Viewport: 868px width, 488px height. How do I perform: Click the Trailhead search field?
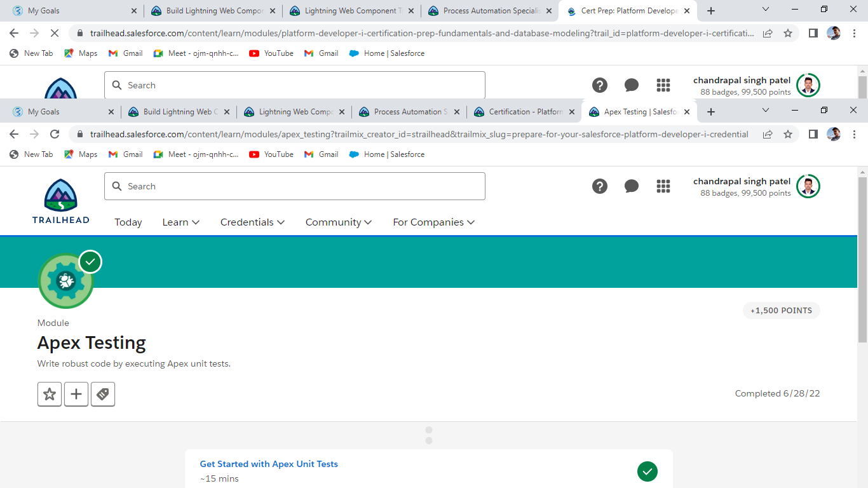tap(295, 186)
